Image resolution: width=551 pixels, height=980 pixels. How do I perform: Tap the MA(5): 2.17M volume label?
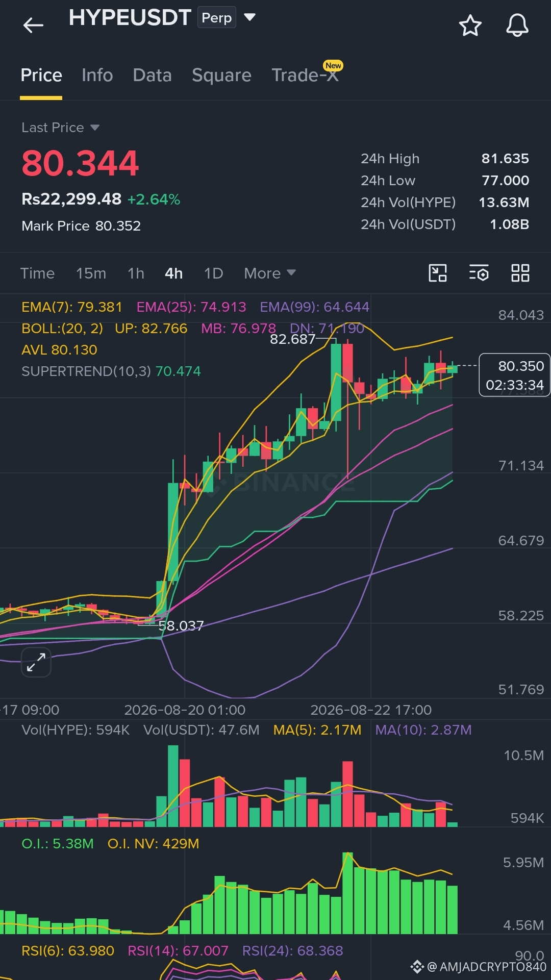click(x=317, y=730)
